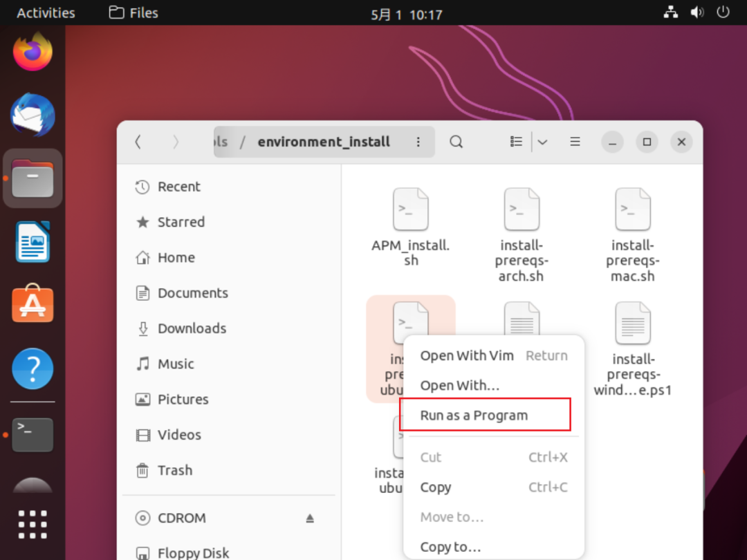Open the Terminal from the dock

click(33, 435)
